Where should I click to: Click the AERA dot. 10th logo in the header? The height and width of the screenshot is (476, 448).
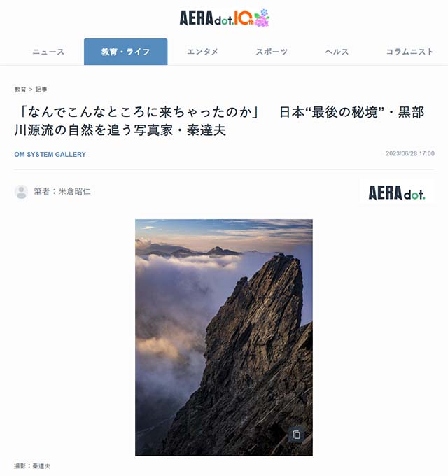coord(224,18)
